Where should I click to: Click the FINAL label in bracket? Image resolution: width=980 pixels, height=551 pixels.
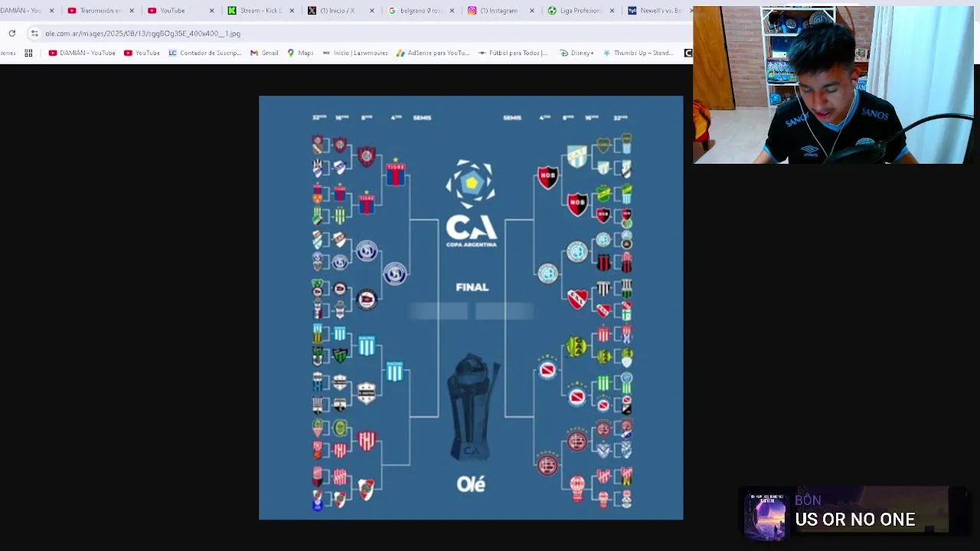472,287
